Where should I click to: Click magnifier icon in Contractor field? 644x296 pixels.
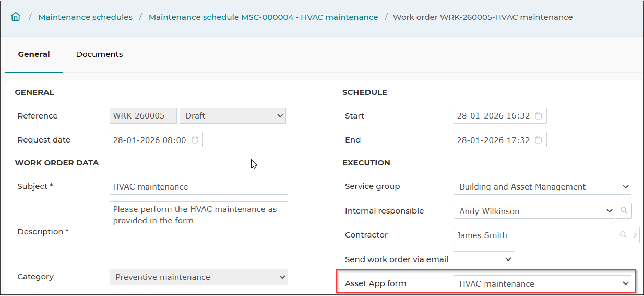623,235
